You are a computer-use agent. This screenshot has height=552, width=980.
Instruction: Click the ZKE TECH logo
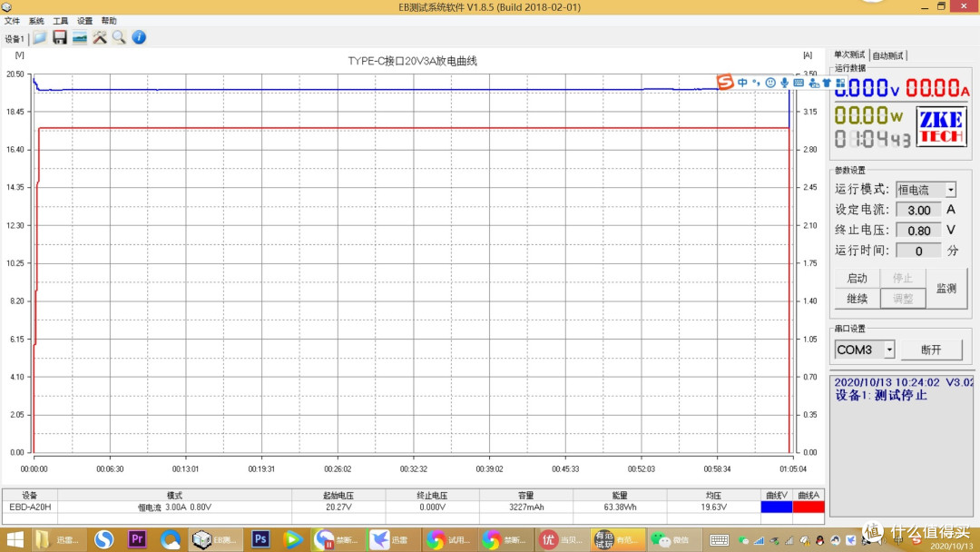[x=941, y=126]
